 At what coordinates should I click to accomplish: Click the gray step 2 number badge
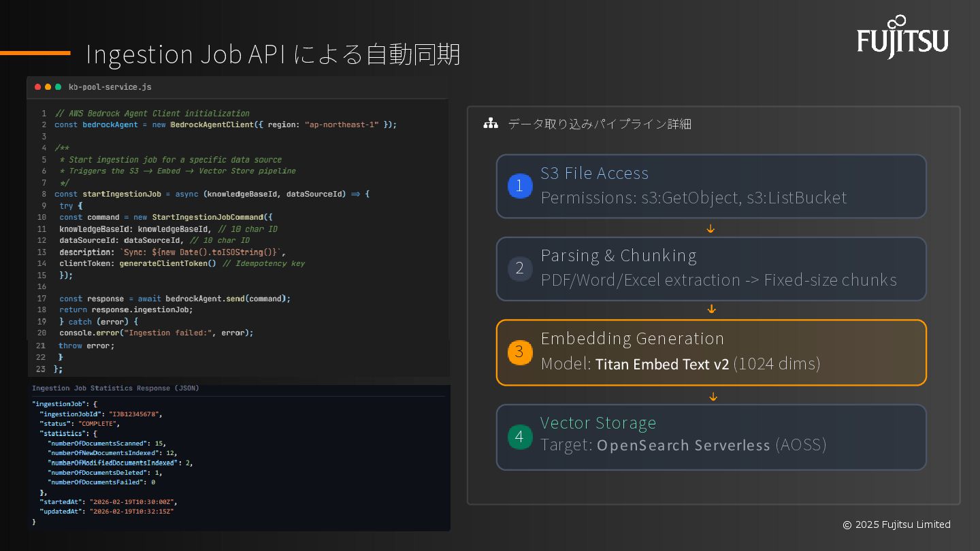520,269
